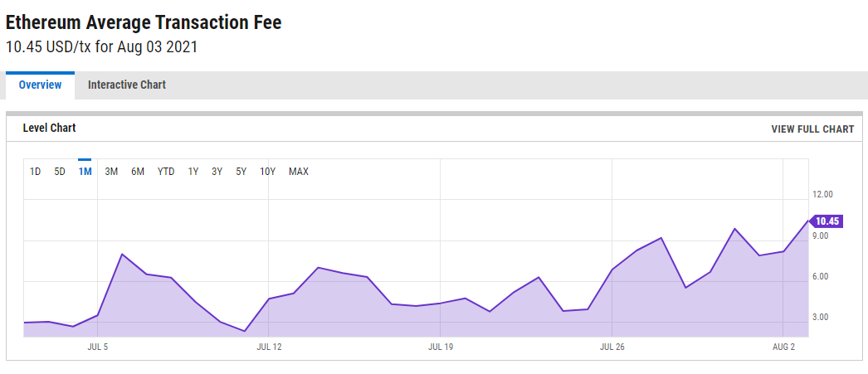
Task: Show the MAX time range
Action: tap(299, 172)
